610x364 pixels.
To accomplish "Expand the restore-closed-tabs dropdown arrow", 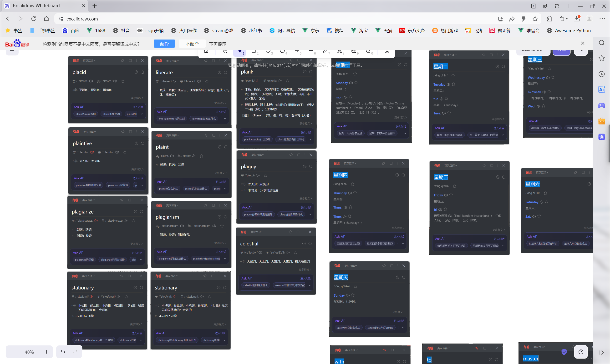I will [567, 19].
